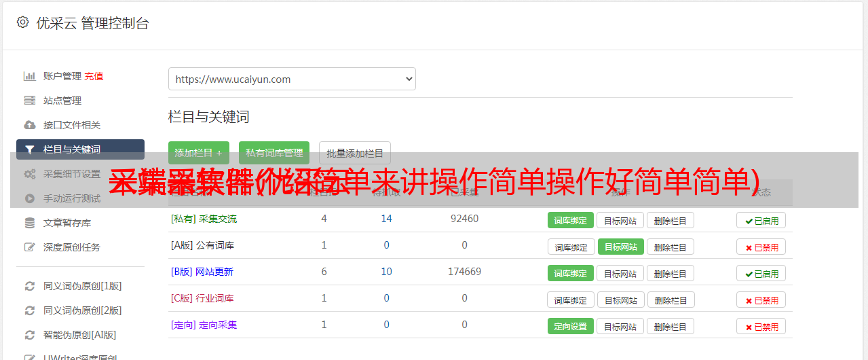Click the edit icon for 深度原创任务
The width and height of the screenshot is (868, 360).
(x=29, y=247)
